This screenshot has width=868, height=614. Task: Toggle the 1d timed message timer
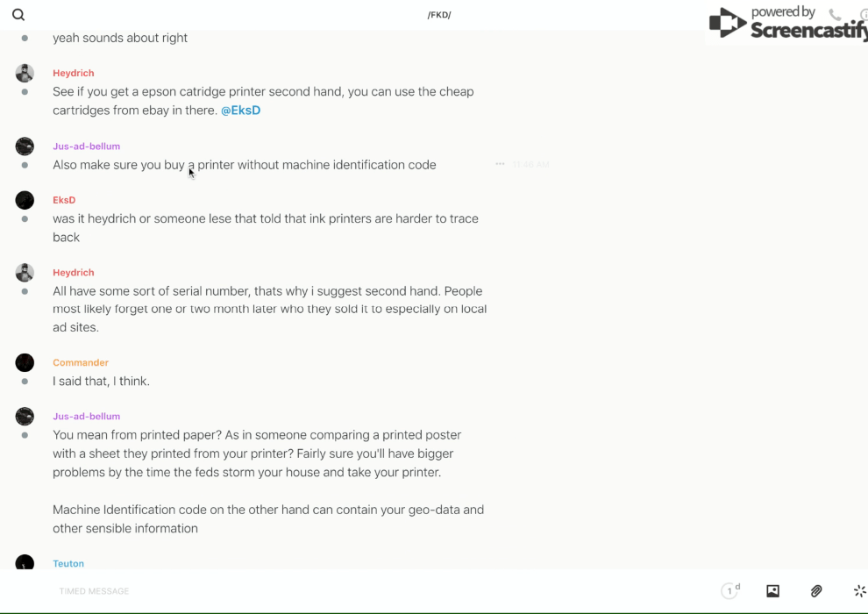730,591
